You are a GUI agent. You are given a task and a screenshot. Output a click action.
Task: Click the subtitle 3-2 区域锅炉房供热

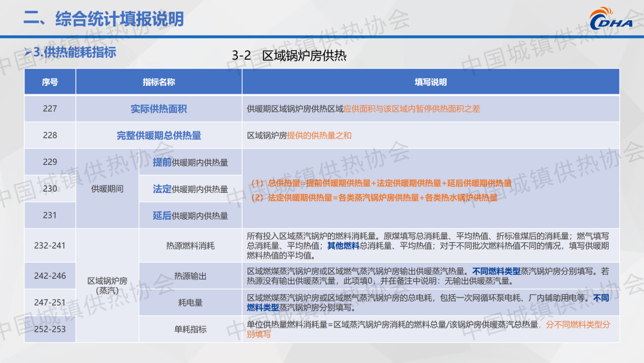[x=289, y=56]
